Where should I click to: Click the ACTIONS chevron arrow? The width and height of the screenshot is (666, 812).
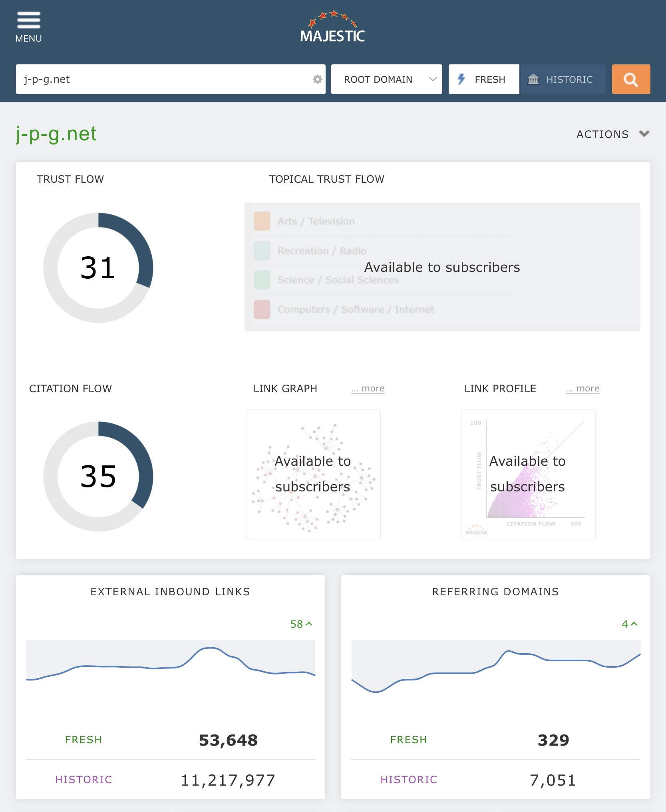[644, 134]
